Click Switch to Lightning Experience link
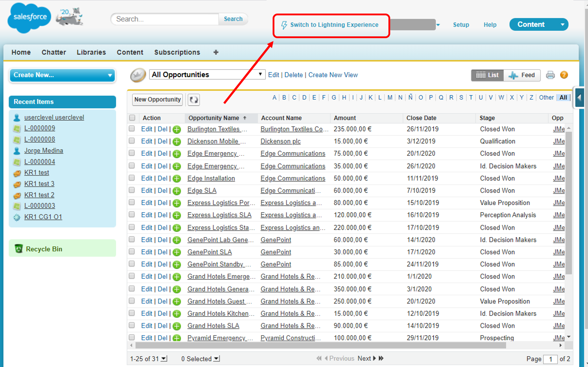 pyautogui.click(x=334, y=25)
